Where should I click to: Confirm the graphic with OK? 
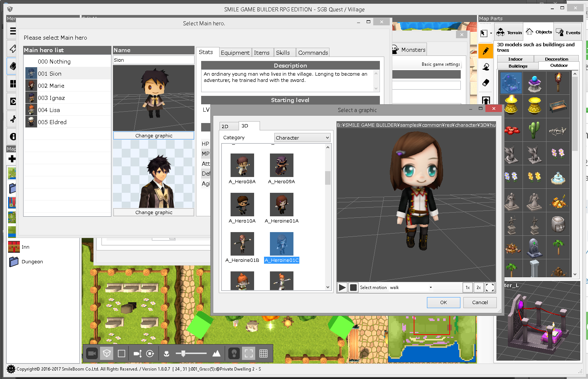click(x=443, y=302)
